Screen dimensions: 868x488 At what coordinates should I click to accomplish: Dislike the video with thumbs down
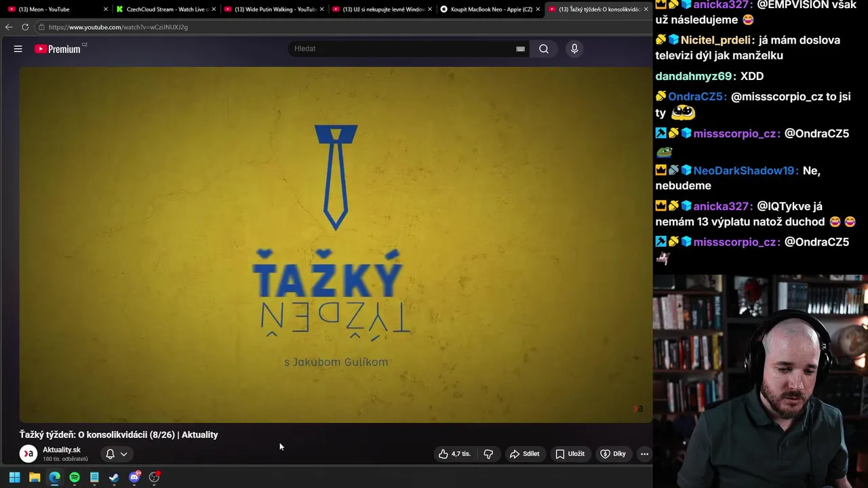488,454
